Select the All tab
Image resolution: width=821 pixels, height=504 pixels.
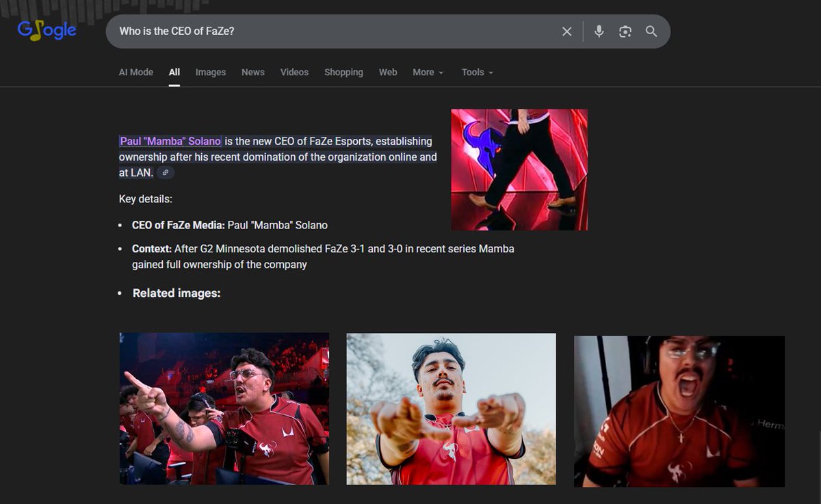(x=174, y=72)
